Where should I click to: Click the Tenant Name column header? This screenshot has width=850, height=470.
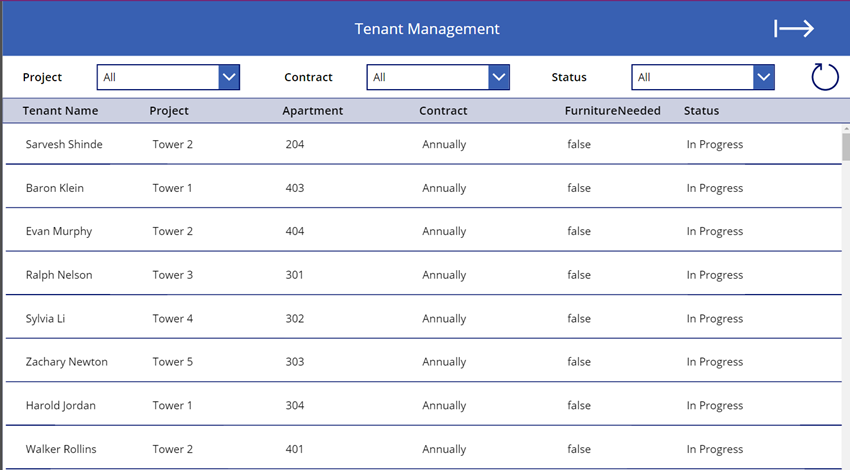(60, 111)
